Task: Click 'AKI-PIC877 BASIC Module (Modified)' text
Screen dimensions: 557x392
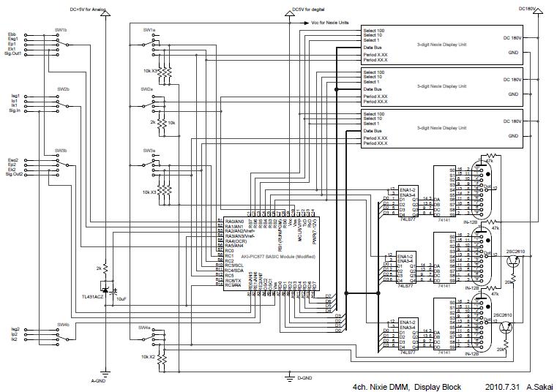Action: pos(278,257)
